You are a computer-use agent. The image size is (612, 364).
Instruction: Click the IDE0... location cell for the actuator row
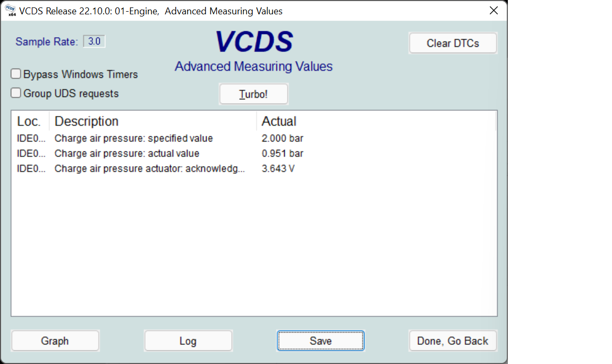(x=31, y=169)
